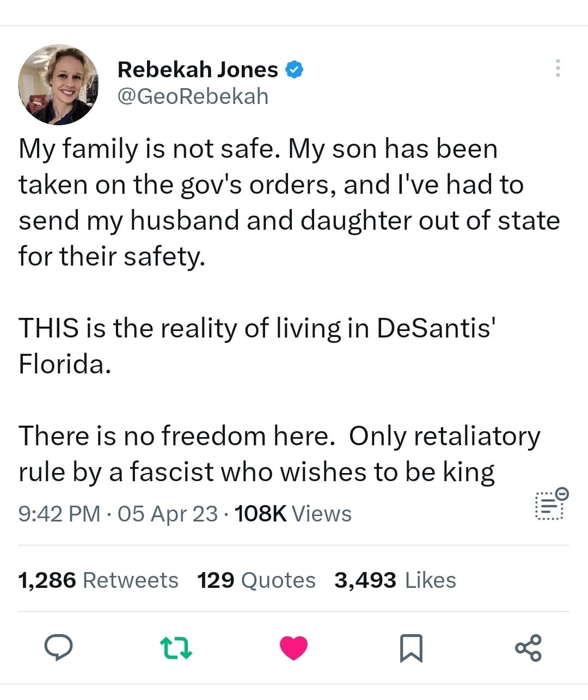588x700 pixels.
Task: Click the Rebekah Jones display name
Action: pos(198,70)
